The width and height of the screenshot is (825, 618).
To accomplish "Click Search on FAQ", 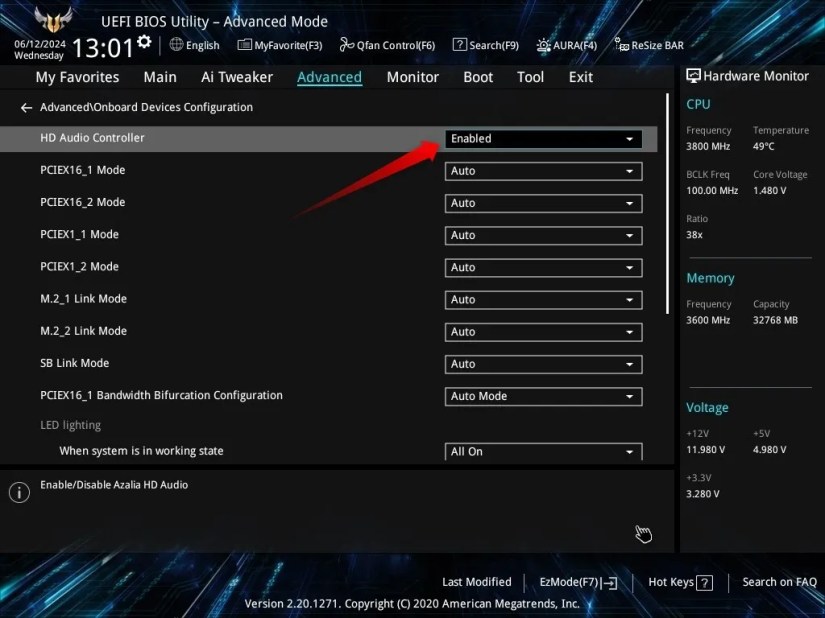I will tap(779, 582).
